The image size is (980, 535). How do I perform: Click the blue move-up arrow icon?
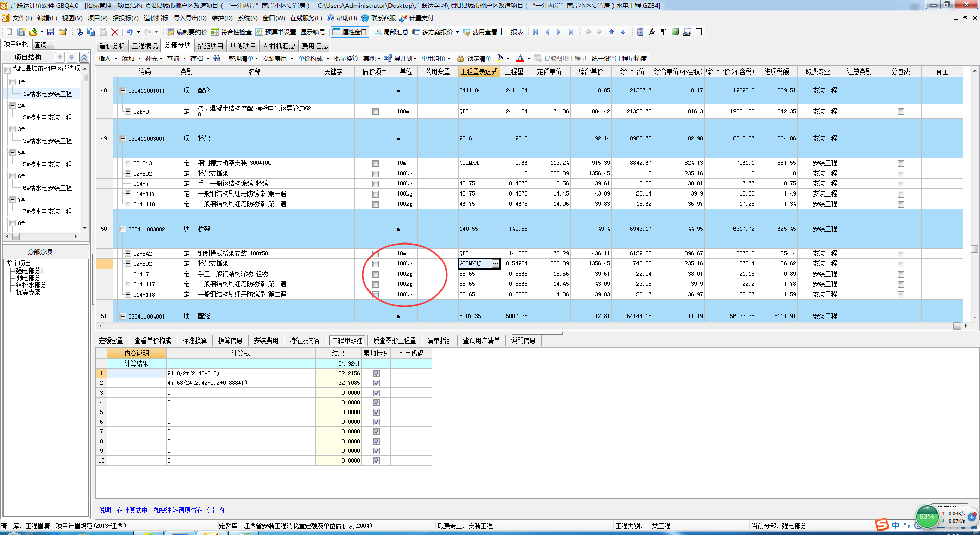pos(611,32)
